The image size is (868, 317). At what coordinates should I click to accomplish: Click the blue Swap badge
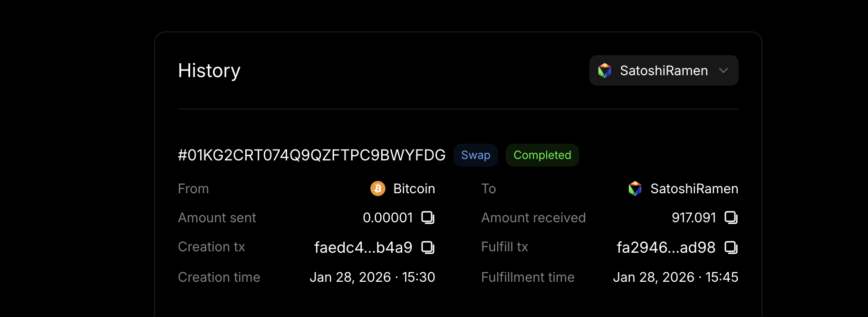click(475, 155)
